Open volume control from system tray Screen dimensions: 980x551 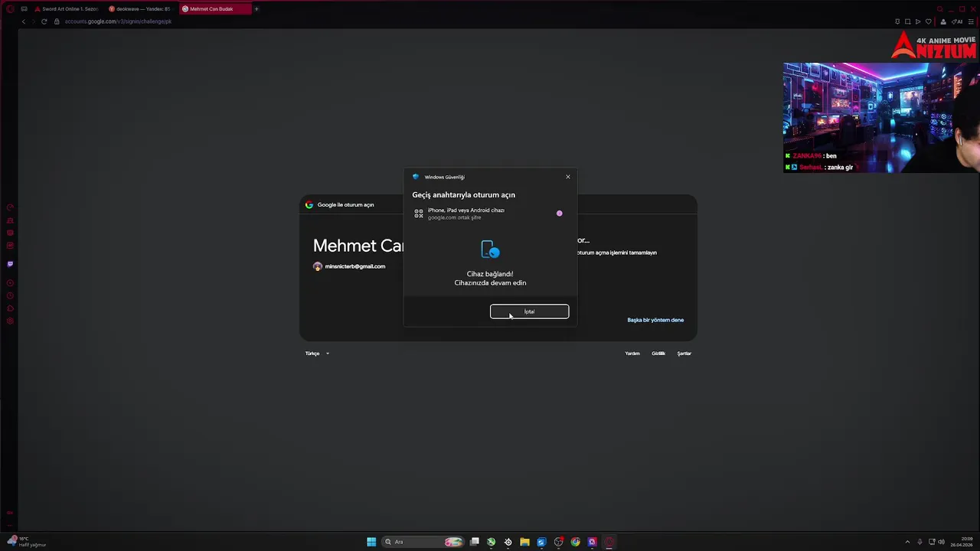[x=941, y=542]
